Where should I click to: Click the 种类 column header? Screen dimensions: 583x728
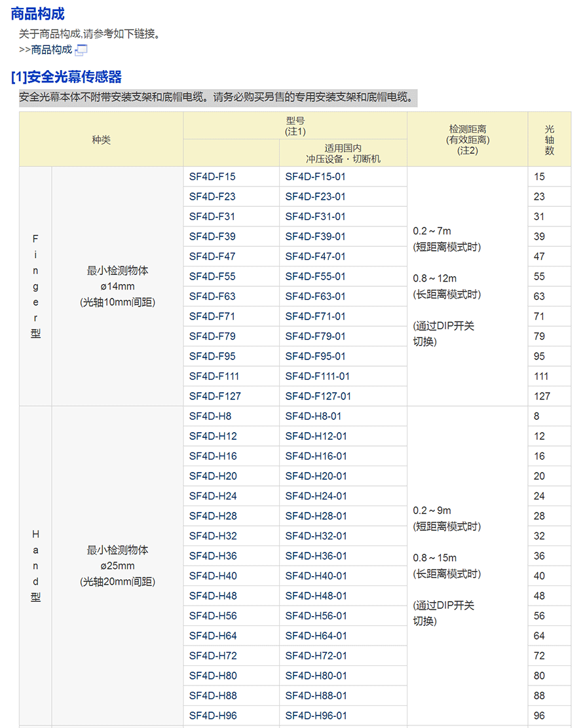point(101,139)
